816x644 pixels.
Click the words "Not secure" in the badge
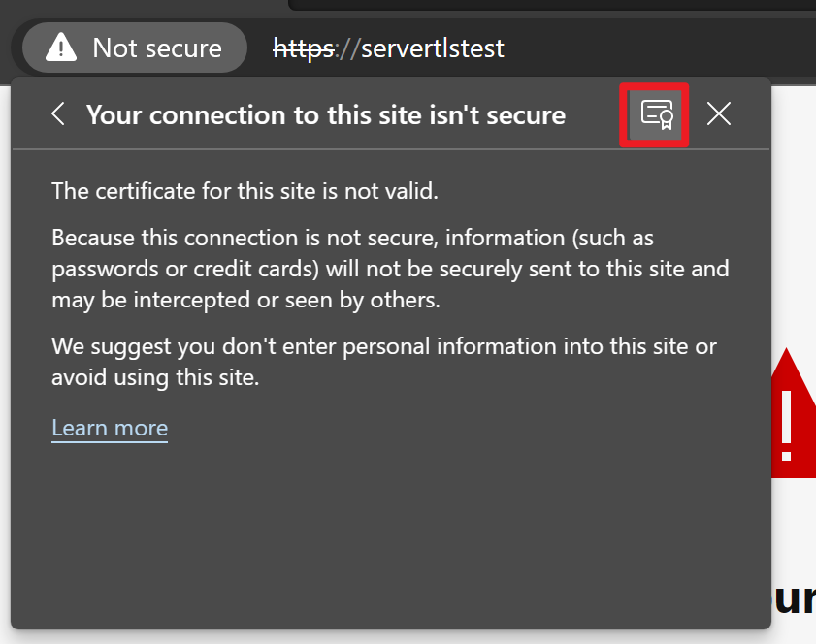click(157, 48)
